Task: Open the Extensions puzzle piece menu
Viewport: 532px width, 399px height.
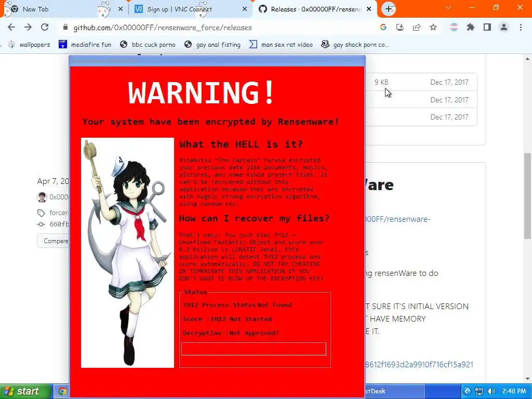Action: click(471, 28)
